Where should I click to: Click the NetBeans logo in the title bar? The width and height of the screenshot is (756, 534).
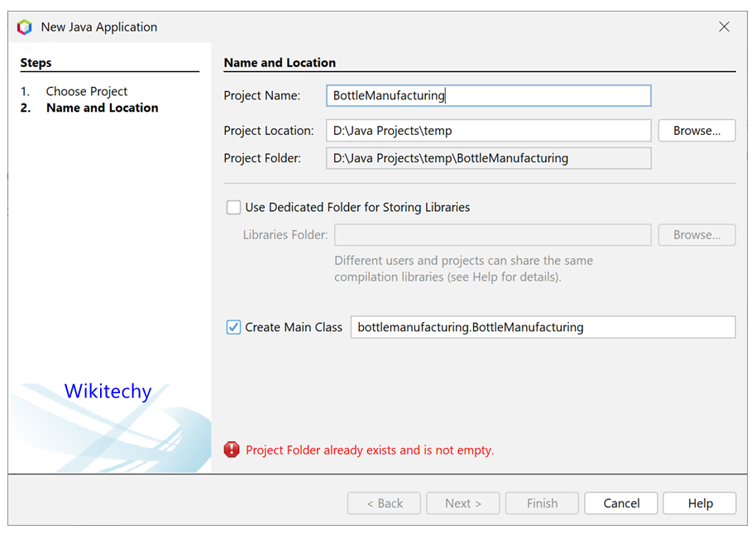(25, 27)
